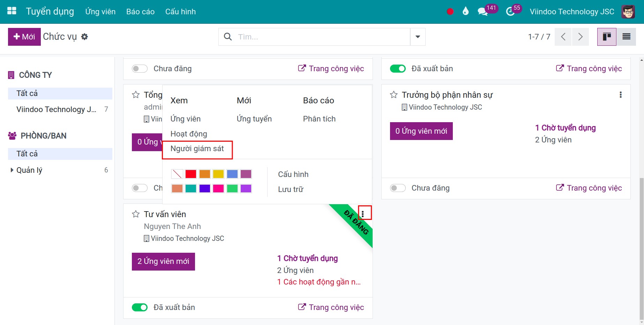This screenshot has width=644, height=325.
Task: Open kebab menu on Tư vấn viên card
Action: click(x=362, y=214)
